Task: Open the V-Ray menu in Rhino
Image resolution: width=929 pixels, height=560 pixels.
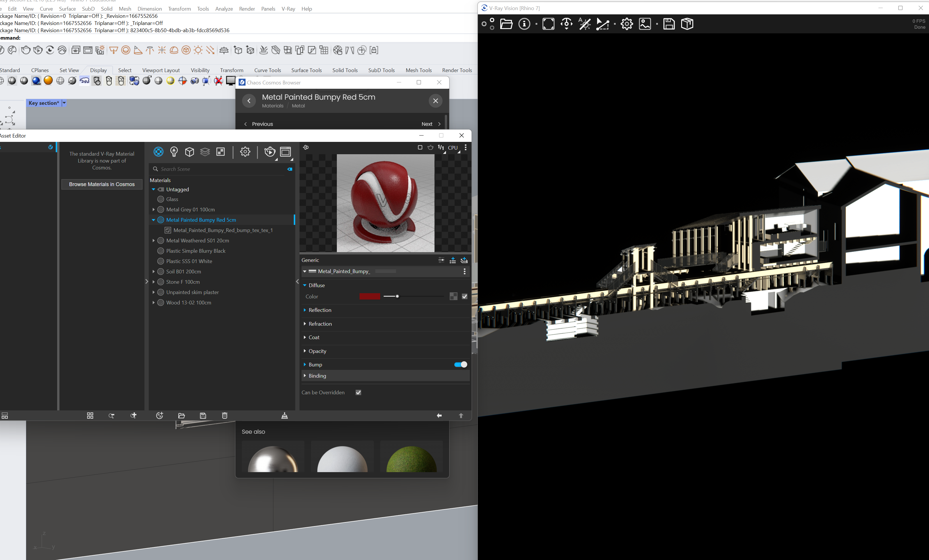Action: pos(288,9)
